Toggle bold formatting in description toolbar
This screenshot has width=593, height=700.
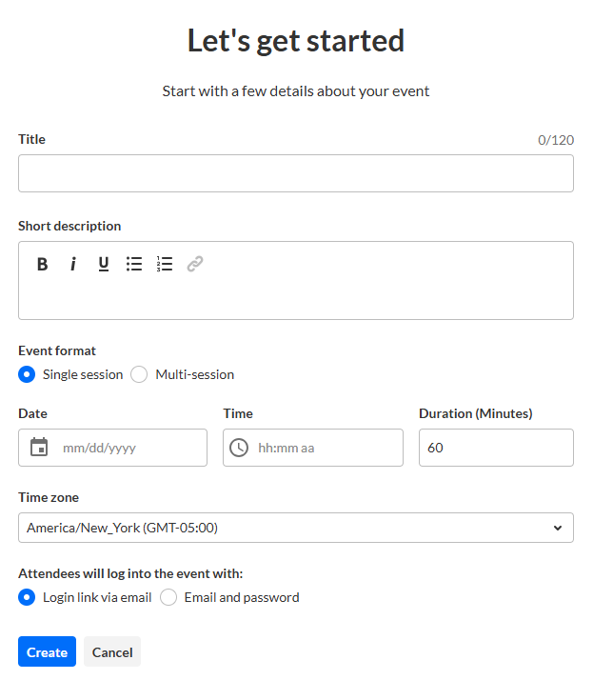(43, 265)
